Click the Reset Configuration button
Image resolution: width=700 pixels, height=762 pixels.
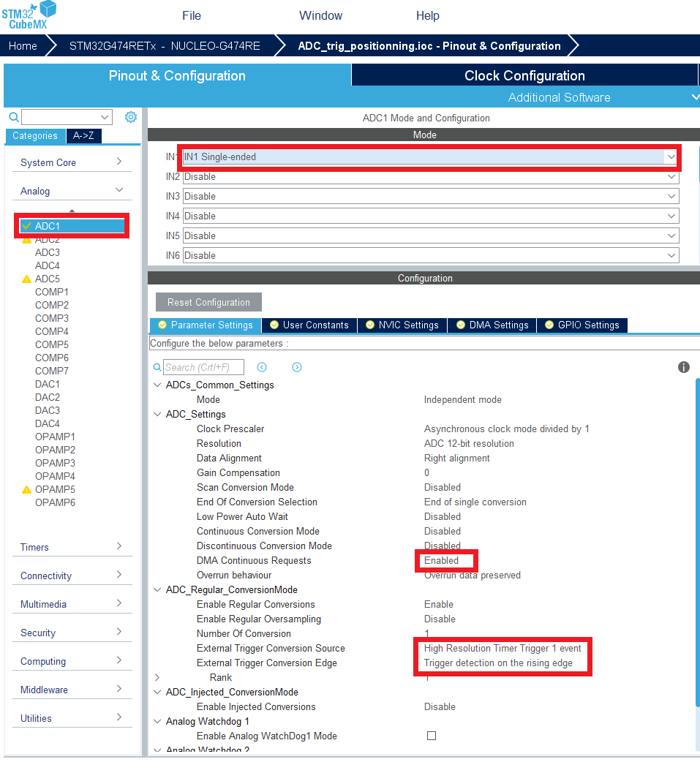tap(208, 302)
